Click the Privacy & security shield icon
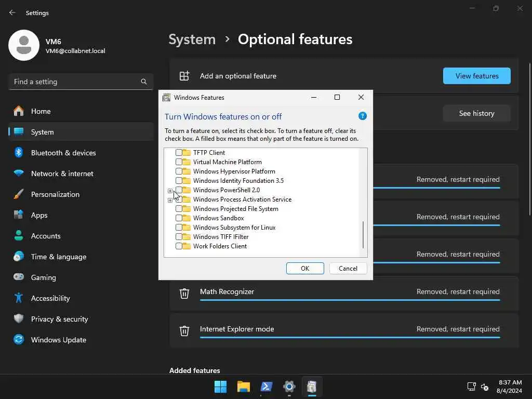 [19, 318]
